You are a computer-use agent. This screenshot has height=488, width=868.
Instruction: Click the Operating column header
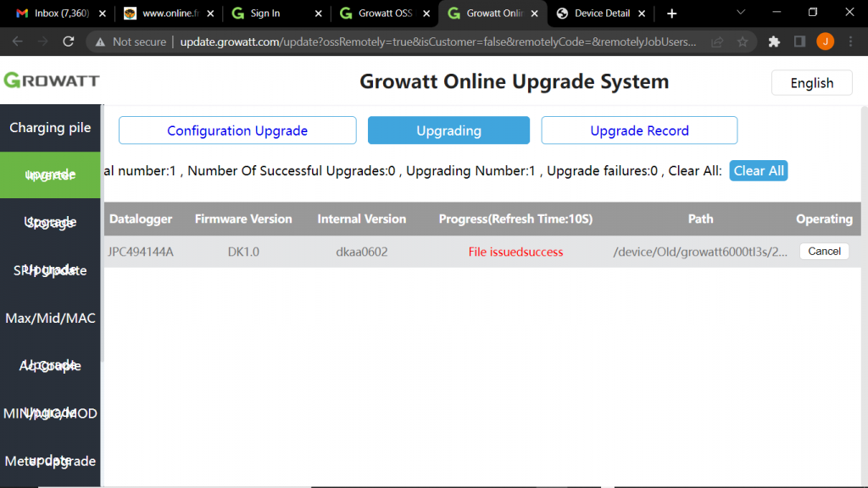click(x=824, y=219)
